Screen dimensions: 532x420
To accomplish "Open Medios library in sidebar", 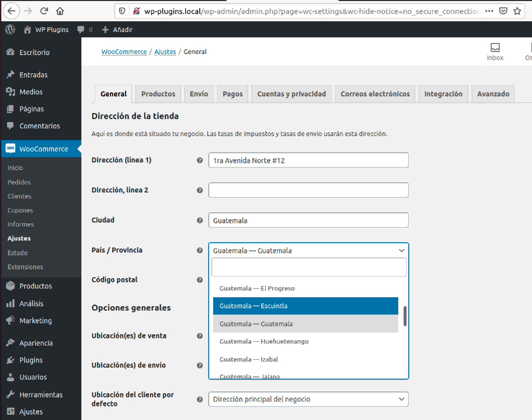I will (x=41, y=92).
